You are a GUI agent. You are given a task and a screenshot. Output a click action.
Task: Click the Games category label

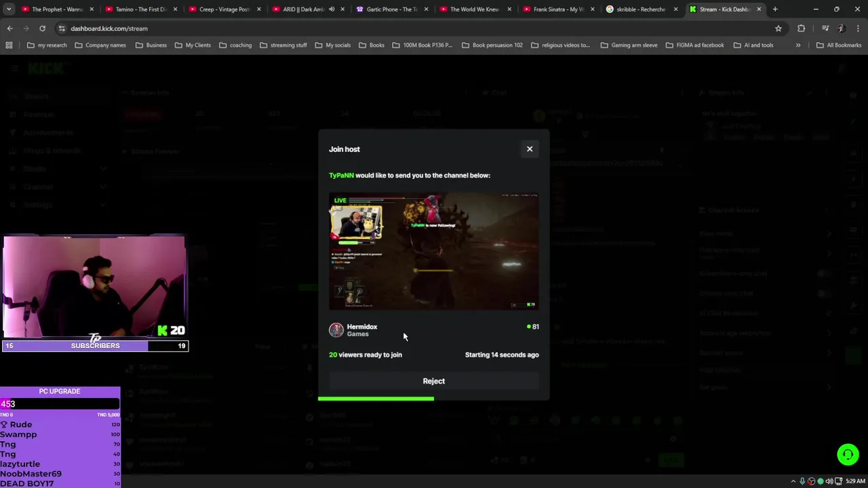[x=357, y=334]
